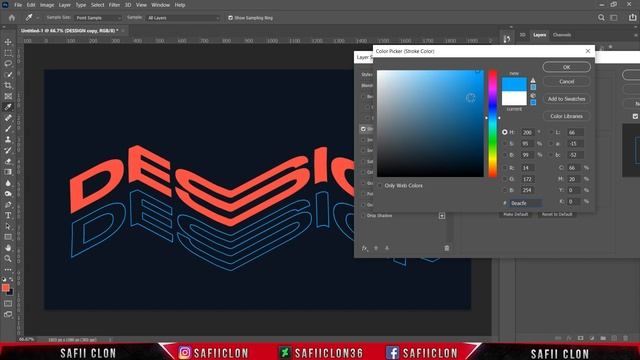The image size is (640, 360).
Task: Enable the Drop Shadow checkbox
Action: (363, 216)
